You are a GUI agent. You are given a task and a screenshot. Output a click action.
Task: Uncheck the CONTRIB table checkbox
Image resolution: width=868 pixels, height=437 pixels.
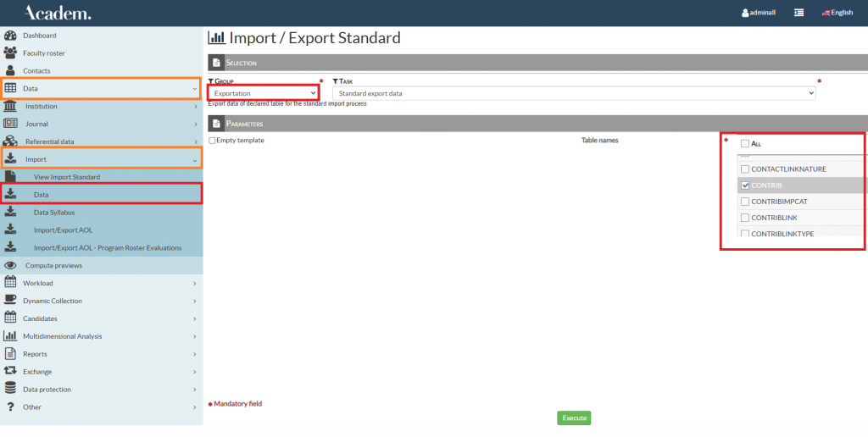pos(745,185)
